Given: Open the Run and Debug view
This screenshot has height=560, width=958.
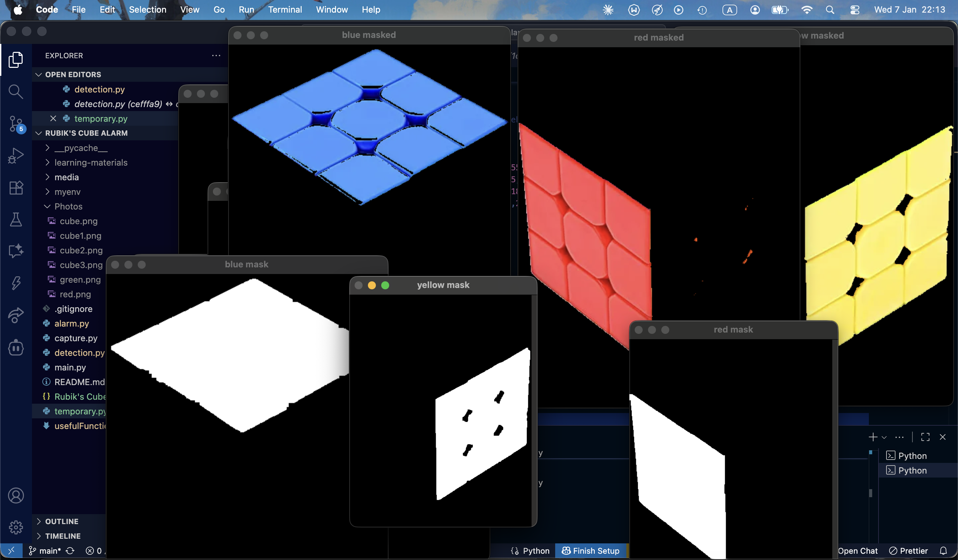Looking at the screenshot, I should [x=16, y=155].
